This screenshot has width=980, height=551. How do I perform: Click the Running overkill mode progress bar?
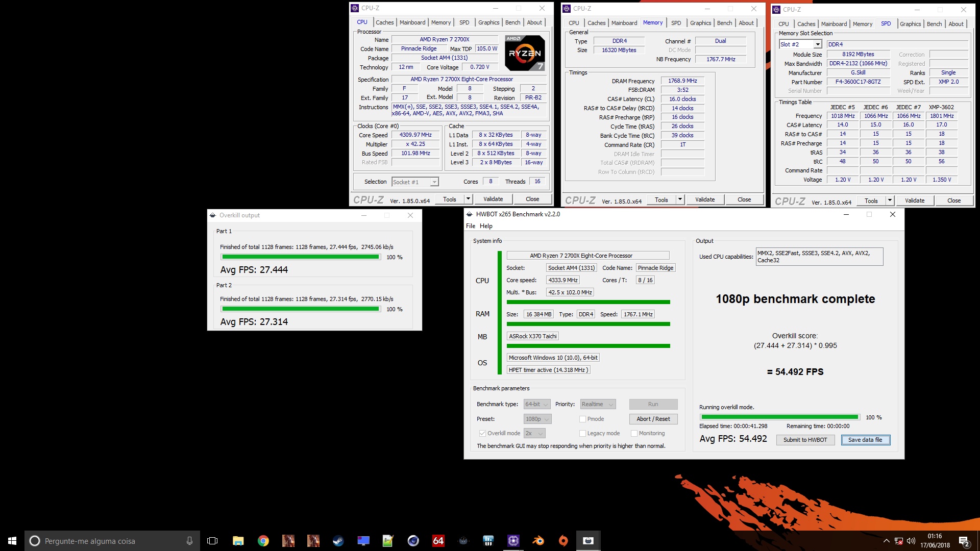(x=779, y=417)
